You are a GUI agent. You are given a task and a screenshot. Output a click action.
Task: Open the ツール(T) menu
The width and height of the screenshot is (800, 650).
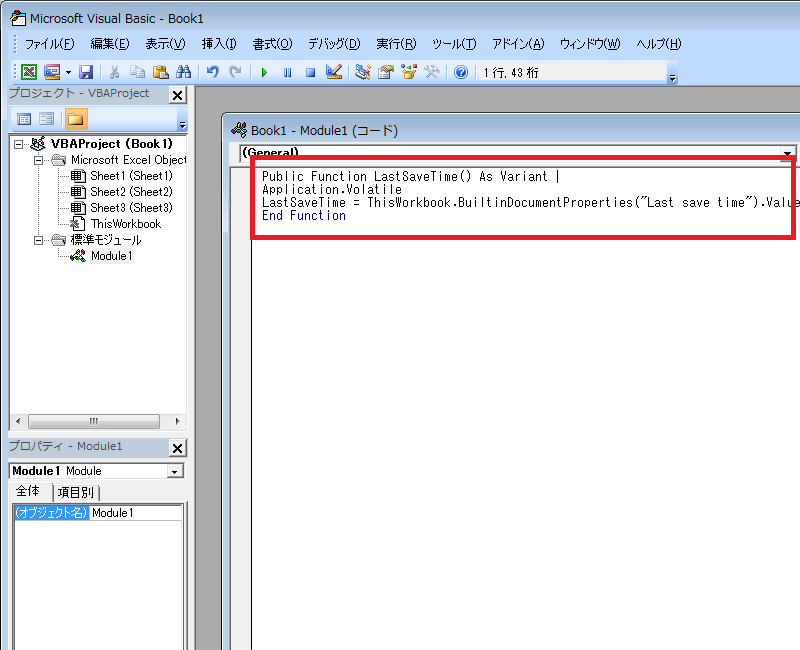coord(454,44)
